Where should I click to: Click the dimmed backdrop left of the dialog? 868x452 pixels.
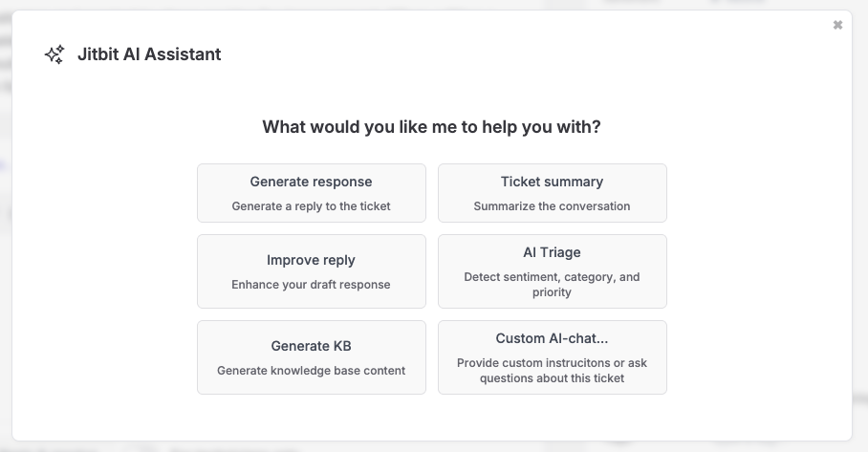click(x=6, y=239)
